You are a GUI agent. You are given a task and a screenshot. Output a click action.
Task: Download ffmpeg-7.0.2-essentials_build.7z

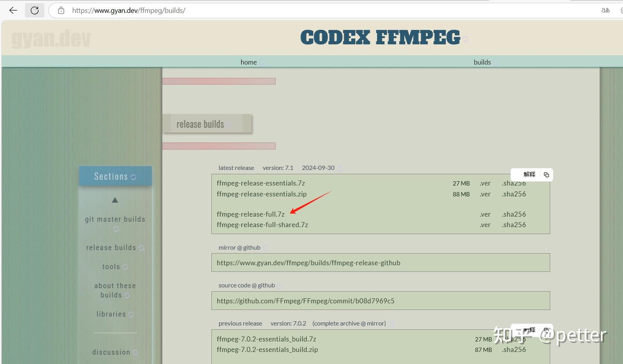click(267, 339)
